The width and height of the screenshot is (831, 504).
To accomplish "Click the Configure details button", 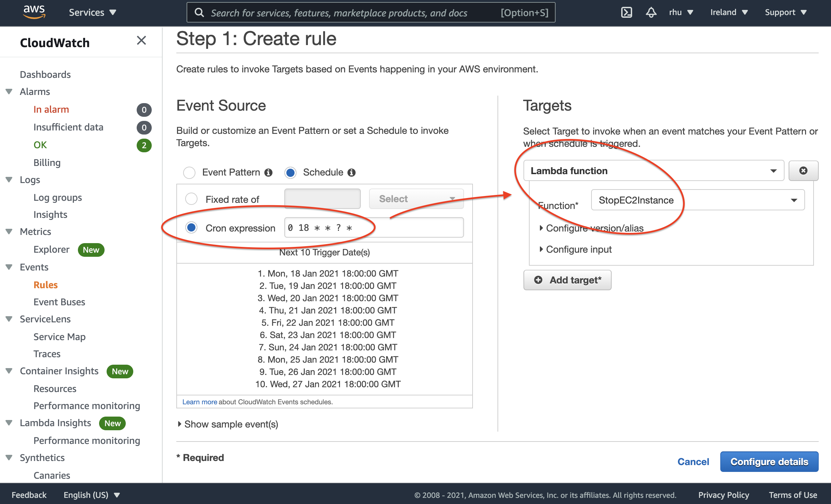I will (x=769, y=462).
